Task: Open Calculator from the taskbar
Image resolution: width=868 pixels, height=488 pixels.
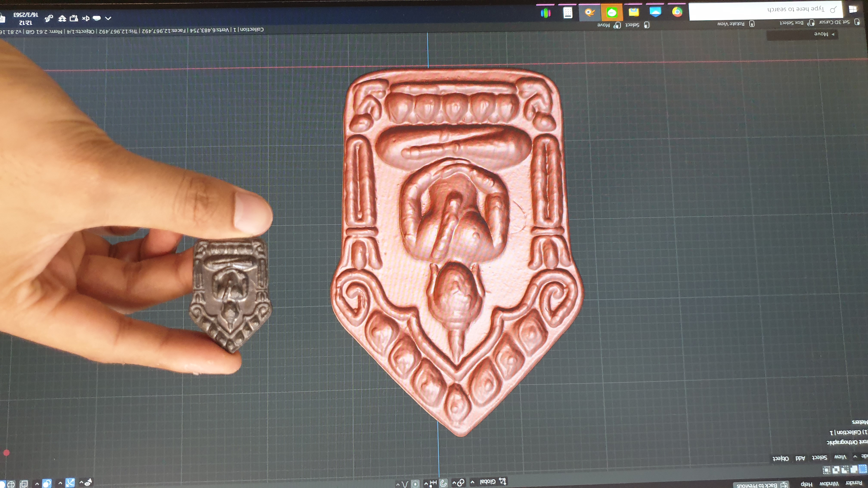Action: 568,13
